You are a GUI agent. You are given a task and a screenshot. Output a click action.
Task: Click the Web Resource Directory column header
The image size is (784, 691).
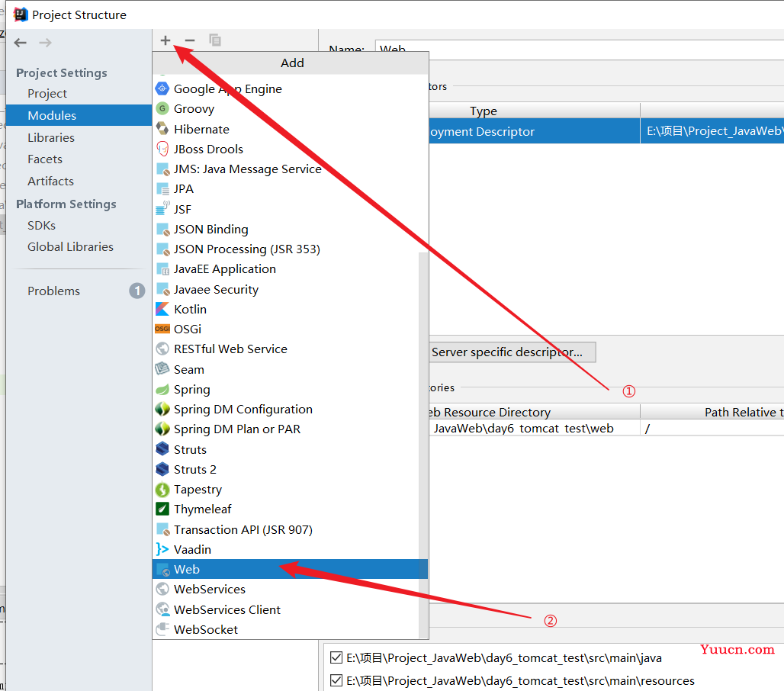(534, 412)
